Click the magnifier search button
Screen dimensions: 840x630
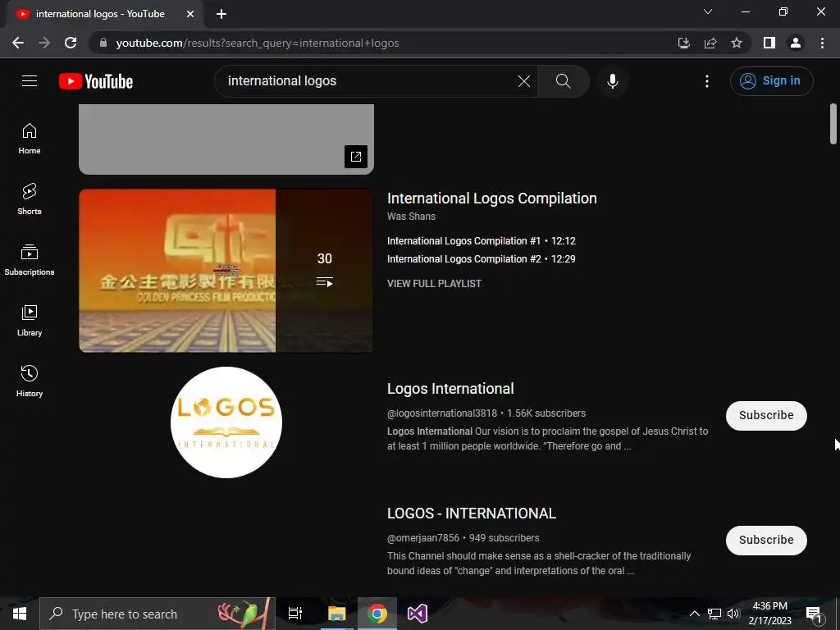coord(563,81)
